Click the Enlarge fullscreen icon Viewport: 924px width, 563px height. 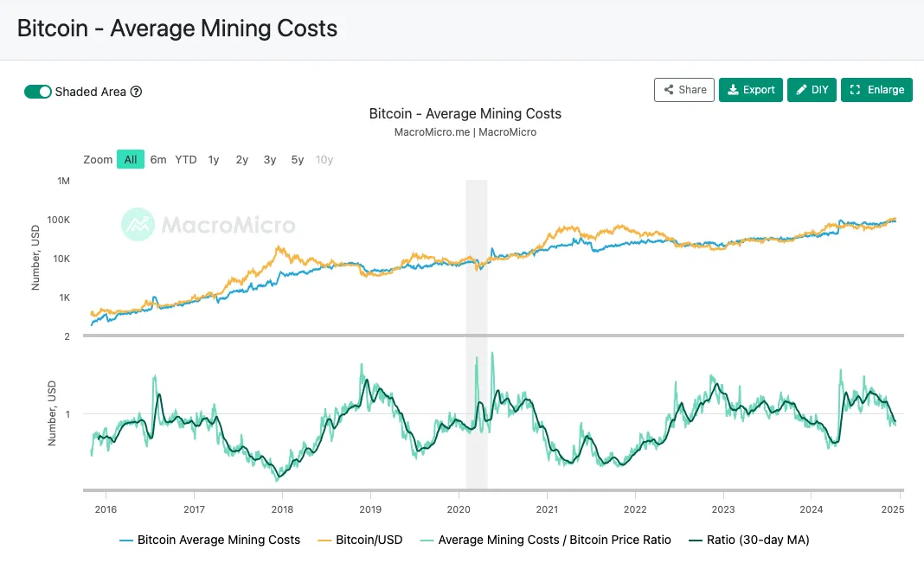[857, 89]
